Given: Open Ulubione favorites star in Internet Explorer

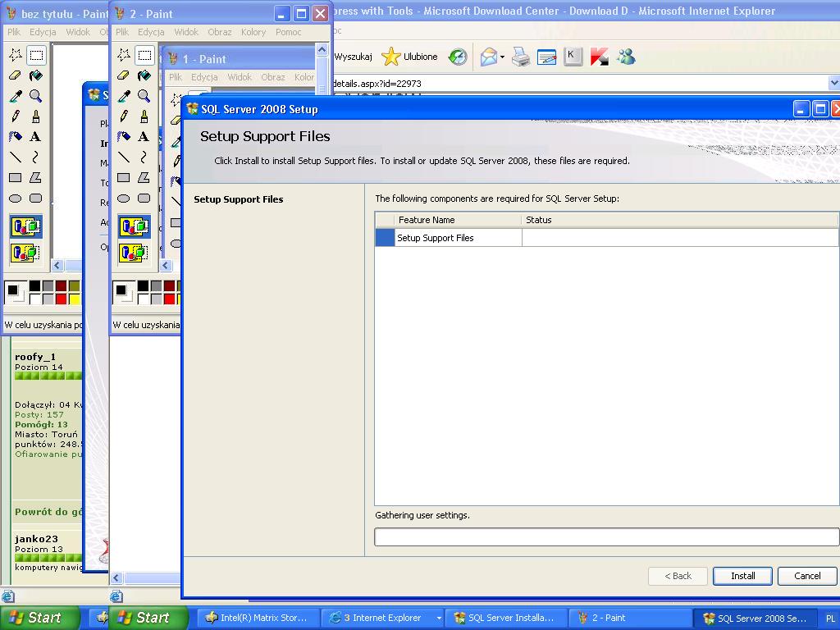Looking at the screenshot, I should click(410, 57).
